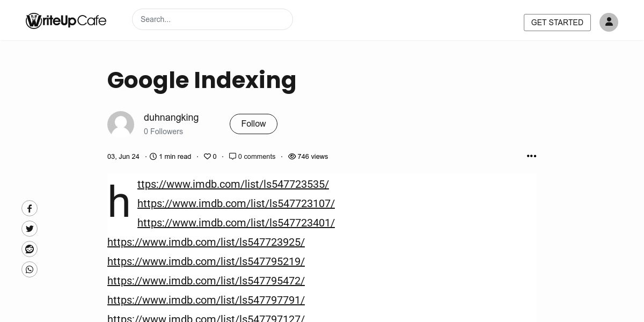Click the clock read-time icon
This screenshot has width=644, height=322.
click(x=153, y=157)
